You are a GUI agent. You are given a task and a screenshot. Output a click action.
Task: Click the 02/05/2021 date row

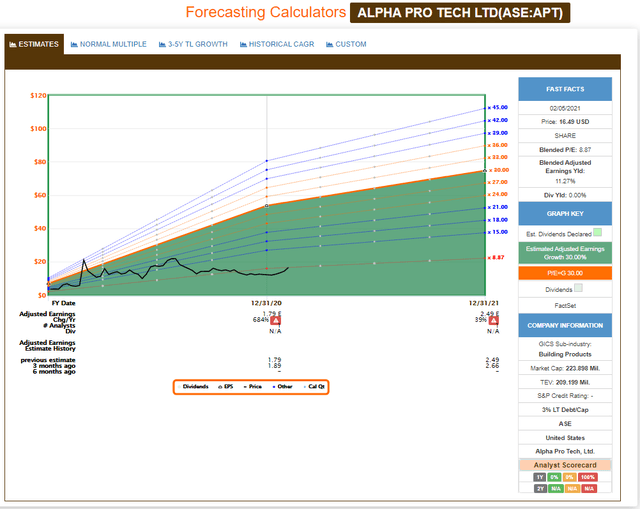point(565,108)
